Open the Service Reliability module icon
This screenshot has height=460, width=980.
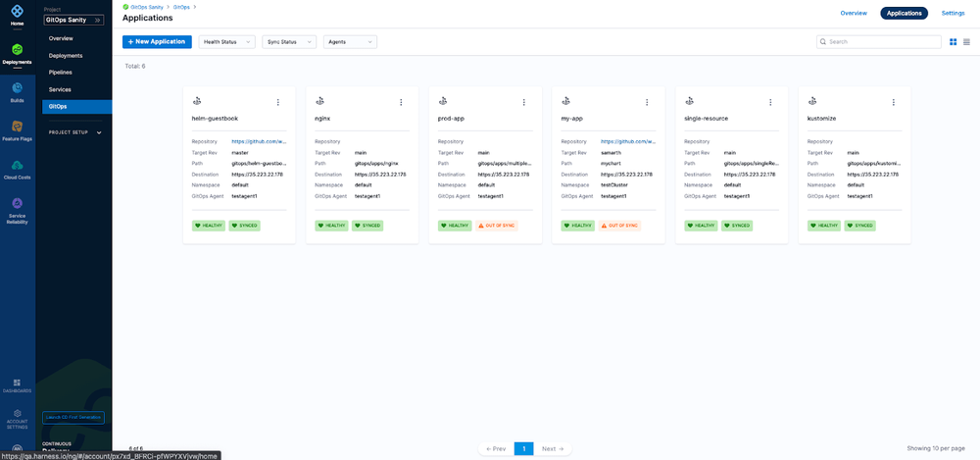(17, 205)
